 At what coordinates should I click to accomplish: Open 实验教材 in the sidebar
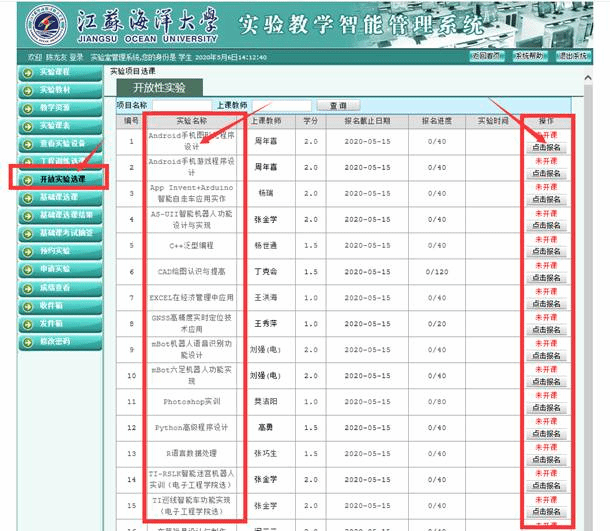click(x=60, y=90)
